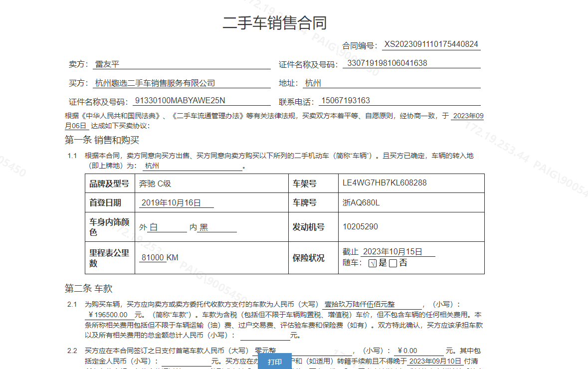Click the 首登日期 header cell
Image resolution: width=588 pixels, height=369 pixels.
coord(110,202)
